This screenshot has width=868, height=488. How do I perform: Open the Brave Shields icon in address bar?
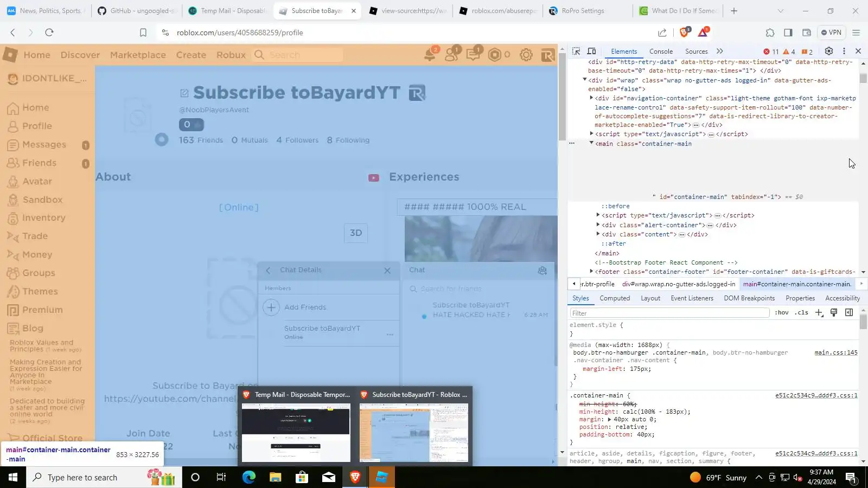coord(684,33)
